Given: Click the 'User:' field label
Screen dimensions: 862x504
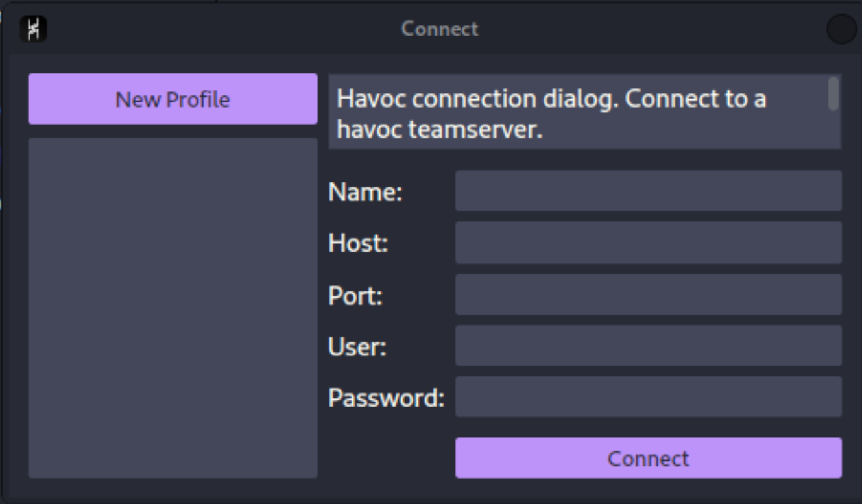Looking at the screenshot, I should tap(357, 347).
